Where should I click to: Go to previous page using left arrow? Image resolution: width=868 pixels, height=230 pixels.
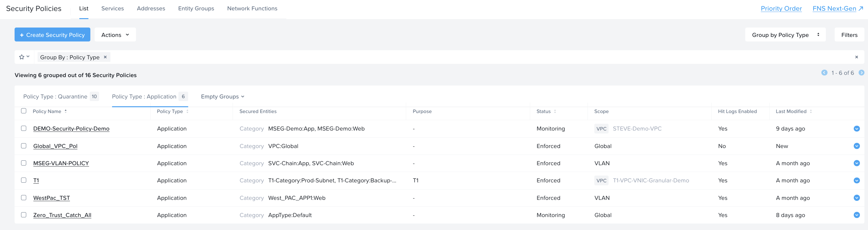824,73
